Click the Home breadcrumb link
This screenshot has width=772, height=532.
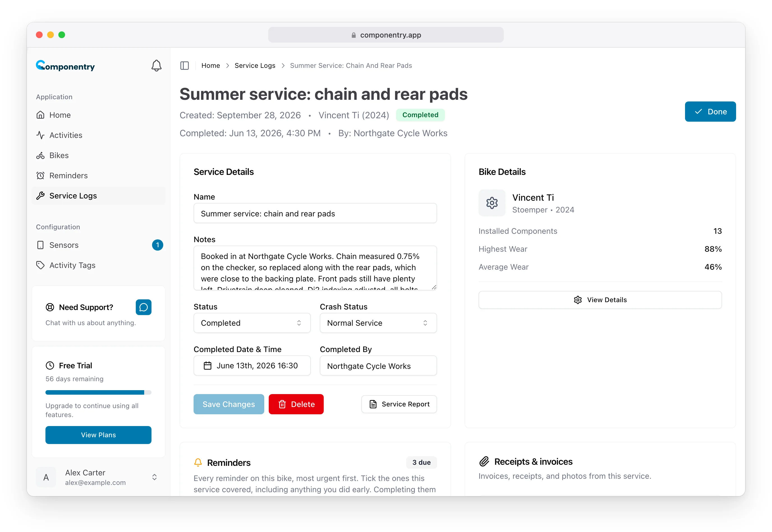point(210,66)
